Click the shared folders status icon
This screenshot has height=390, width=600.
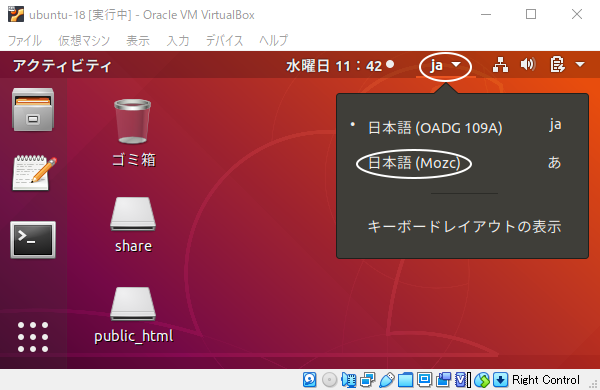pyautogui.click(x=406, y=380)
